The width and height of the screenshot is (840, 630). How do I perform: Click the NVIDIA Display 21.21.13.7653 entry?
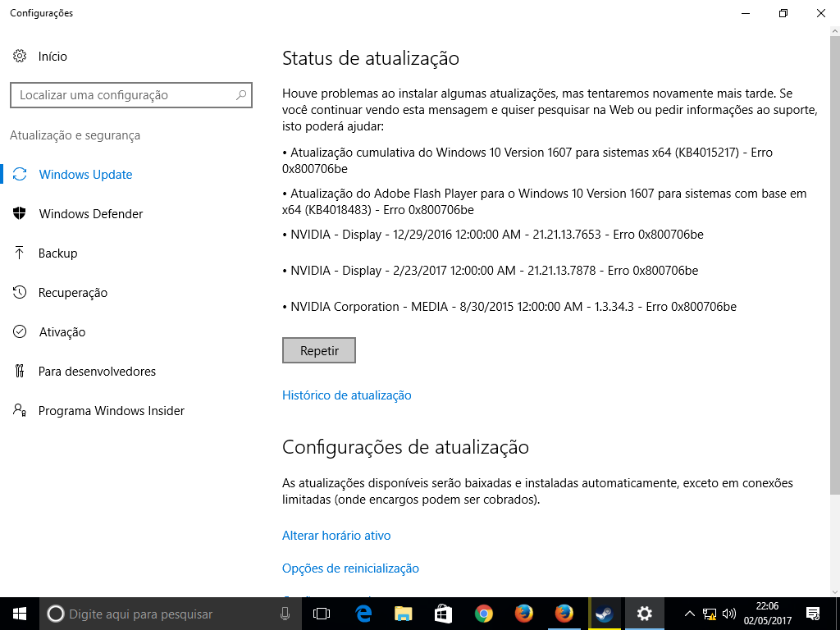(493, 235)
